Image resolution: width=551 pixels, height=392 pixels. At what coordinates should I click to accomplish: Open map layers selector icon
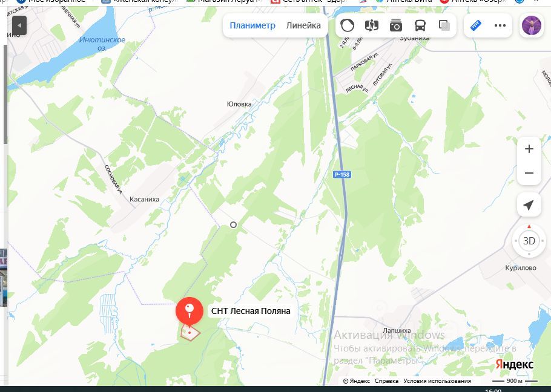tap(444, 25)
